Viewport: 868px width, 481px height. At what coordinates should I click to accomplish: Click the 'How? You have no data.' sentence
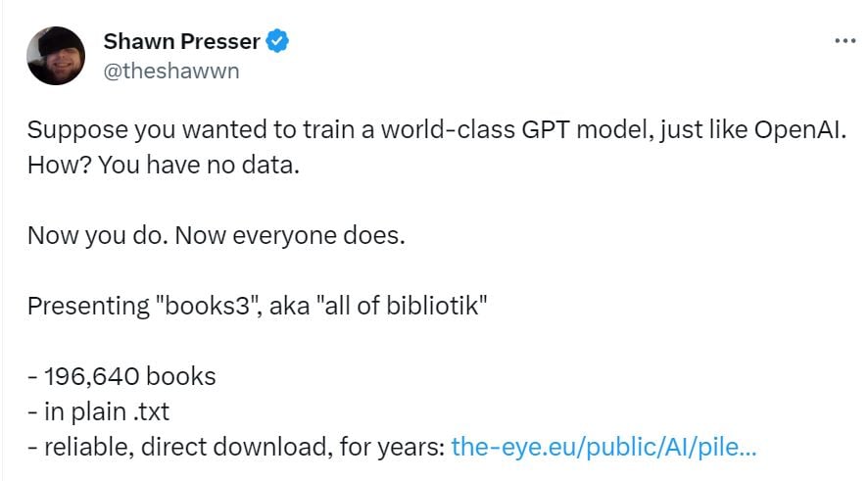pyautogui.click(x=164, y=165)
